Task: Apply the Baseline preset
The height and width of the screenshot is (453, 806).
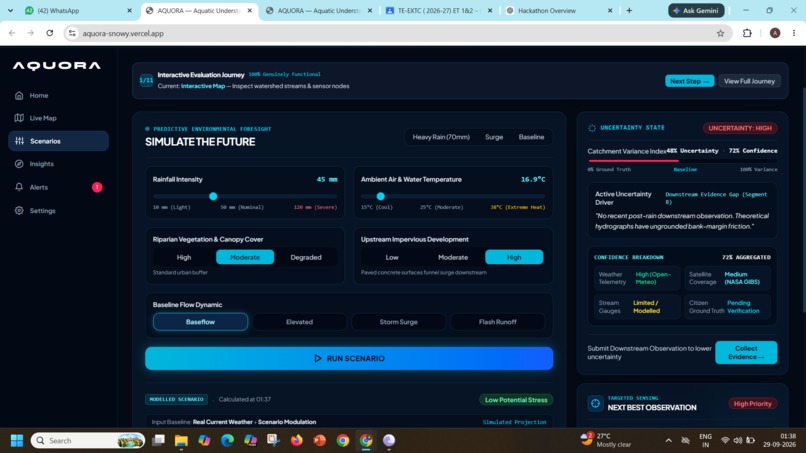Action: (x=531, y=137)
